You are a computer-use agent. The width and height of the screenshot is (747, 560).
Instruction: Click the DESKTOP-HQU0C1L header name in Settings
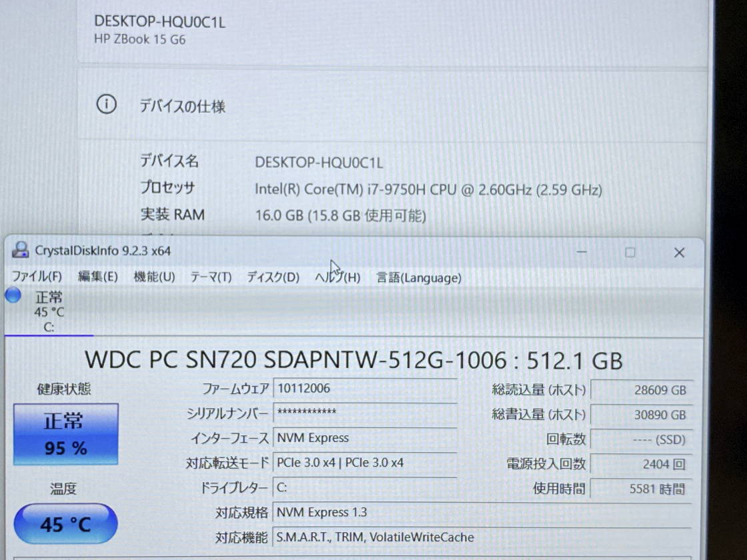tap(159, 21)
